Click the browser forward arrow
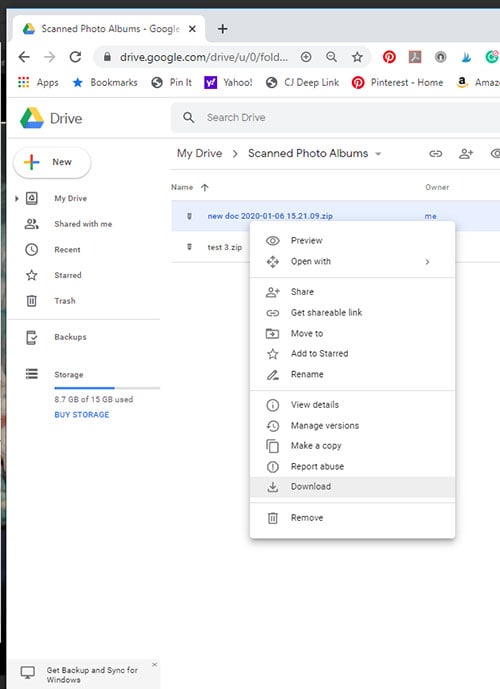 [x=50, y=57]
